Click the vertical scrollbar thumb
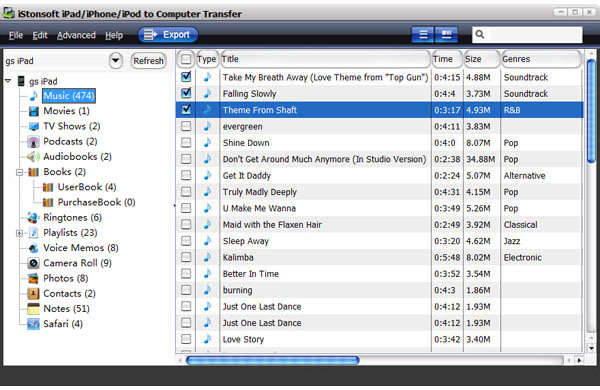This screenshot has width=600, height=390. pyautogui.click(x=591, y=111)
